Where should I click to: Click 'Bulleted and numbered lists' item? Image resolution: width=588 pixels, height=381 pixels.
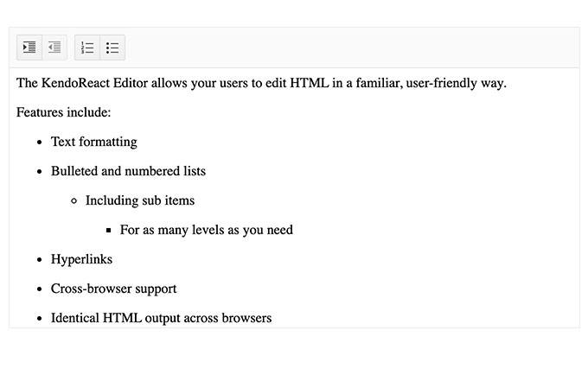click(128, 171)
